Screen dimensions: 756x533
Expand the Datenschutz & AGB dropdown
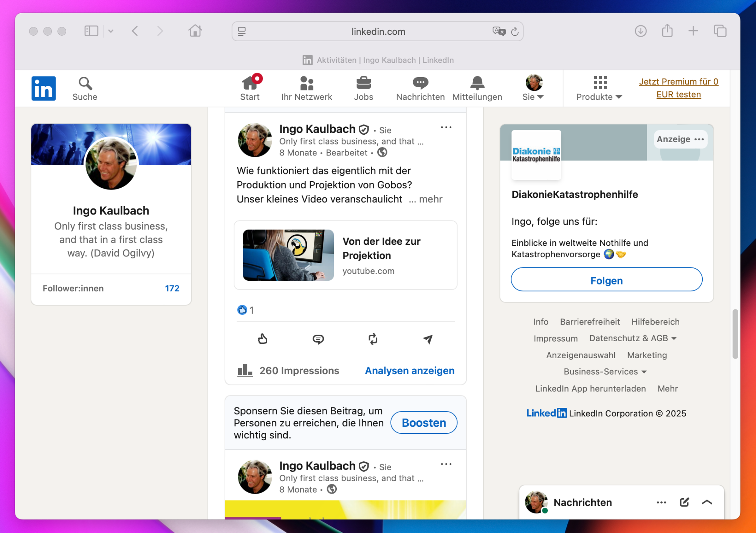pos(632,338)
